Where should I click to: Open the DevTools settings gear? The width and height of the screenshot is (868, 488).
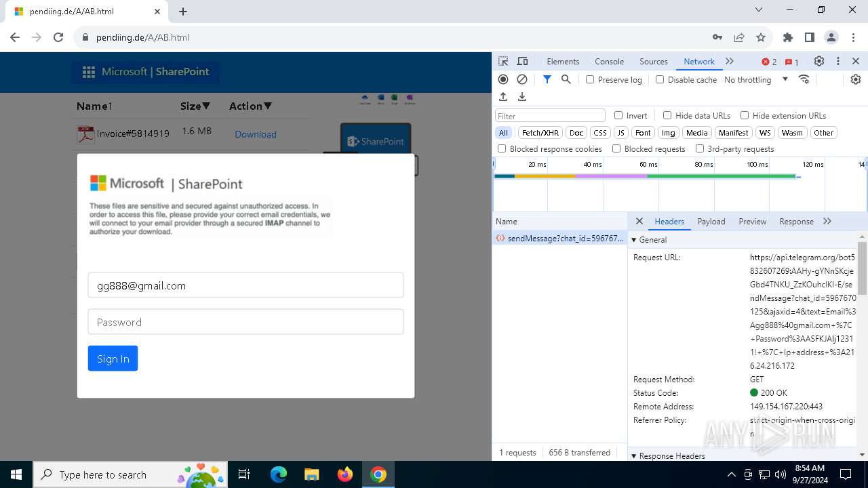coord(819,61)
